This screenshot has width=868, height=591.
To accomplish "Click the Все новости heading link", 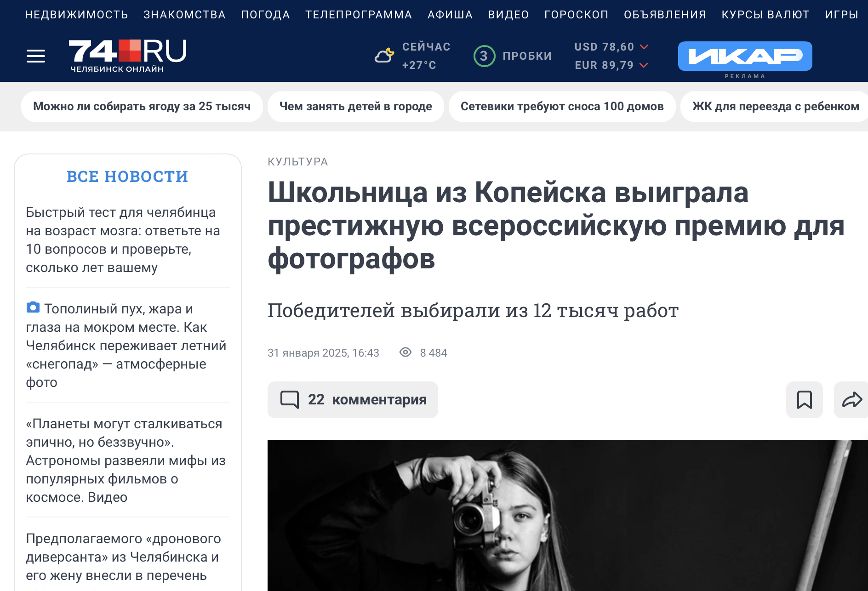I will pos(127,176).
